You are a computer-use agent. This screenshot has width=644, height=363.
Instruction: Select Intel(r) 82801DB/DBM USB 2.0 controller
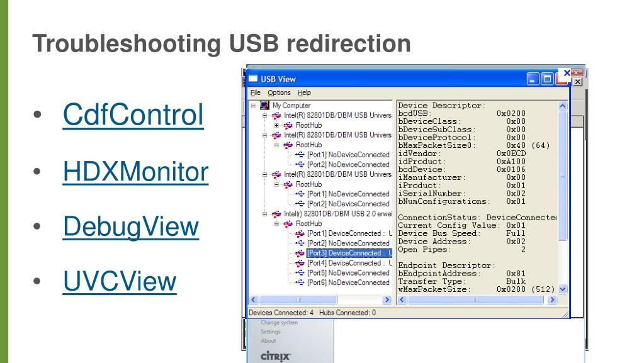click(337, 214)
